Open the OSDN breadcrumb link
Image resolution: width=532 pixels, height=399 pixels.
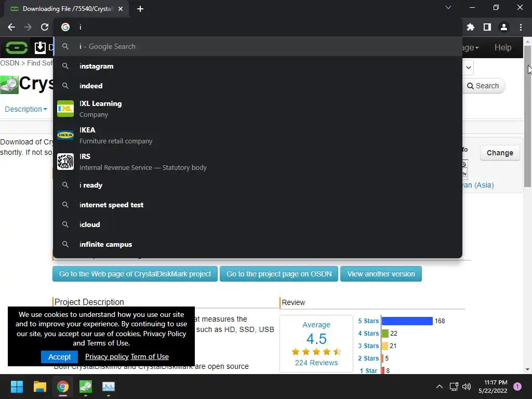point(9,63)
